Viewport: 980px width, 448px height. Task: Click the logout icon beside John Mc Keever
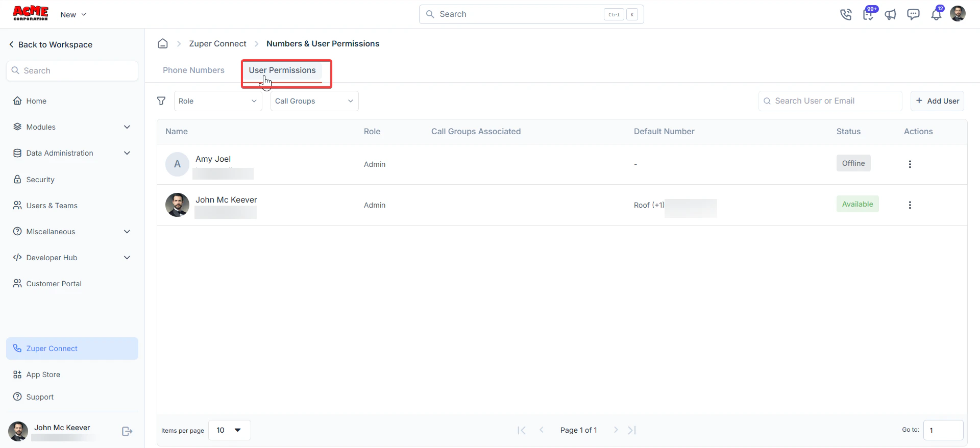(x=127, y=432)
